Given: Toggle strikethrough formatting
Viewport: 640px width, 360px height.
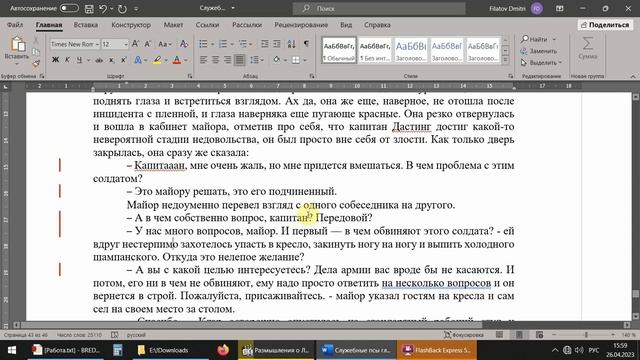Looking at the screenshot, I should pyautogui.click(x=99, y=60).
